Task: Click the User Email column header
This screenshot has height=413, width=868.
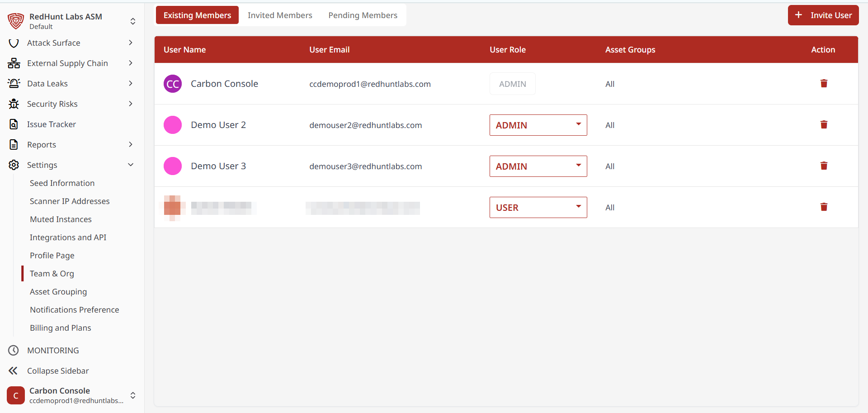Action: tap(330, 50)
